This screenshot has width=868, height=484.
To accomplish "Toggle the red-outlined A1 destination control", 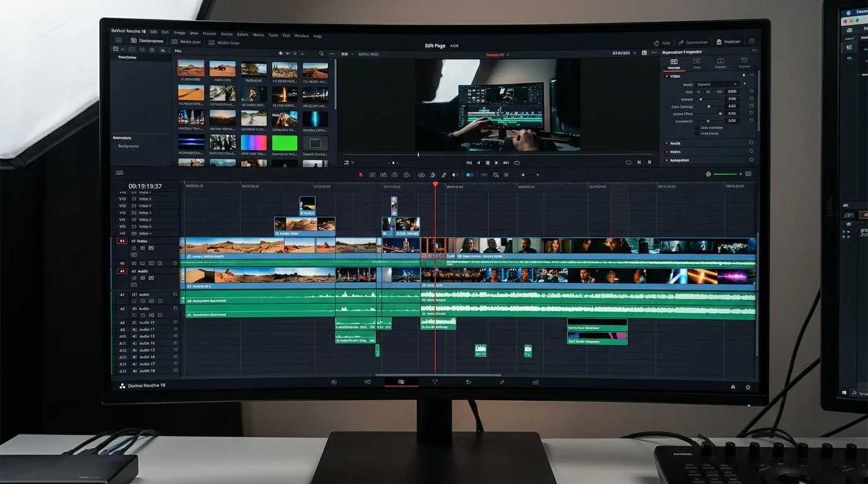I will click(x=122, y=271).
